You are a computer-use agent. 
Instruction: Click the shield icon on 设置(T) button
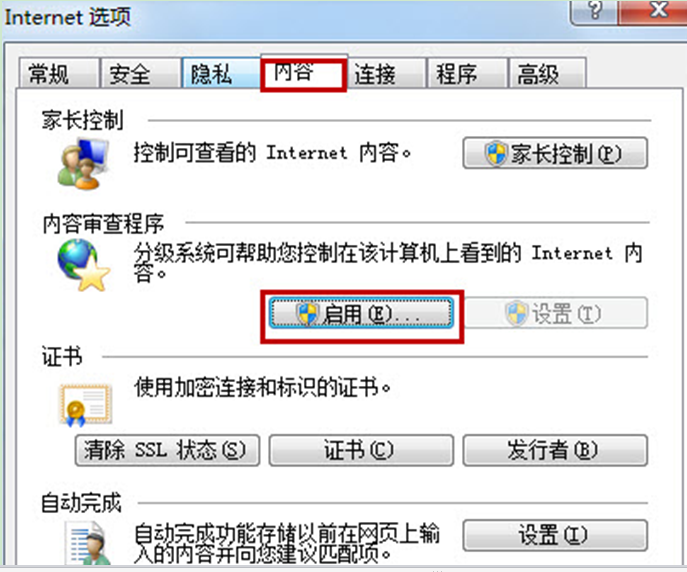pyautogui.click(x=517, y=314)
